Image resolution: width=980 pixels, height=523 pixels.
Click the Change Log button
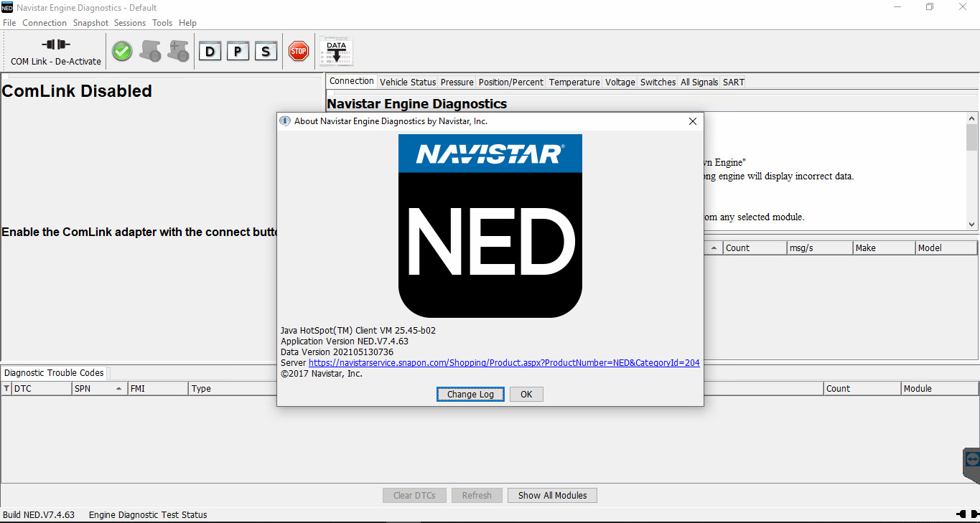click(x=470, y=394)
